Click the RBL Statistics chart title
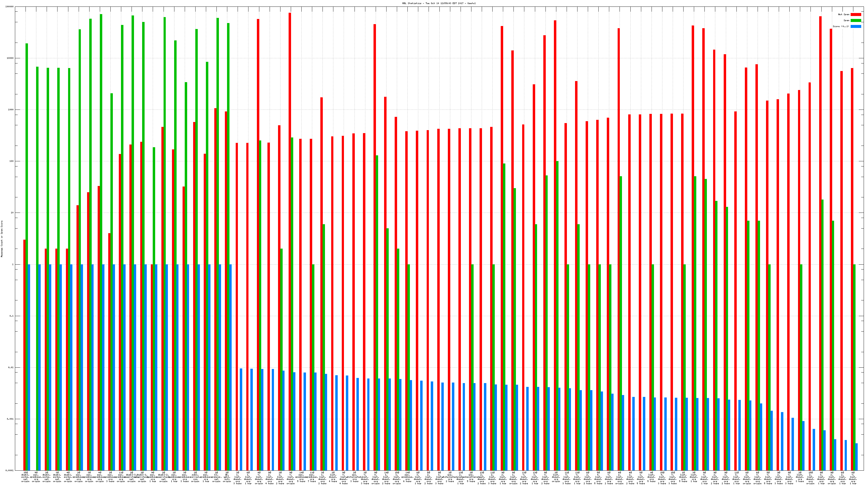 439,3
